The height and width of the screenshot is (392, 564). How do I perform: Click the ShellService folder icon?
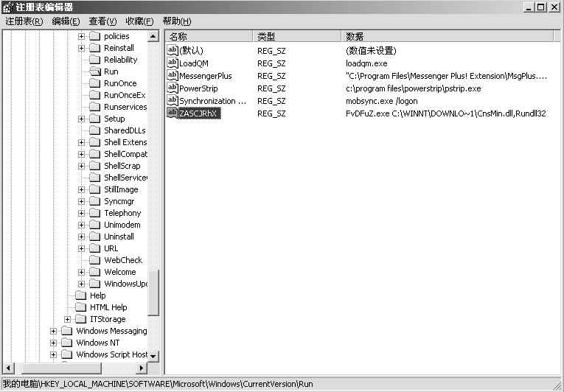[x=94, y=178]
